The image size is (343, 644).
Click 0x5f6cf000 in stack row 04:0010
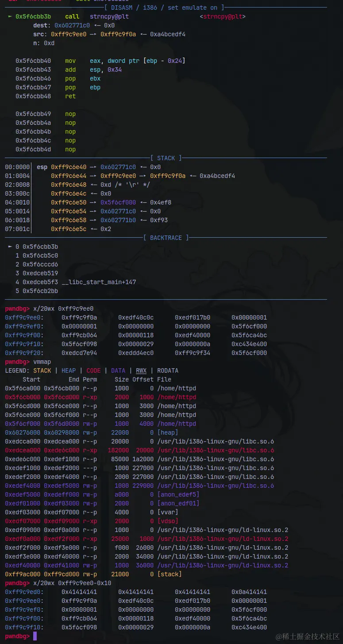(118, 202)
